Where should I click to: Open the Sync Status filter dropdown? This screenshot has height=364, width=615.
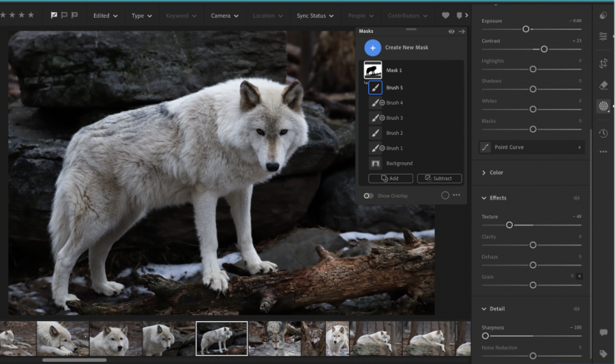pos(315,16)
